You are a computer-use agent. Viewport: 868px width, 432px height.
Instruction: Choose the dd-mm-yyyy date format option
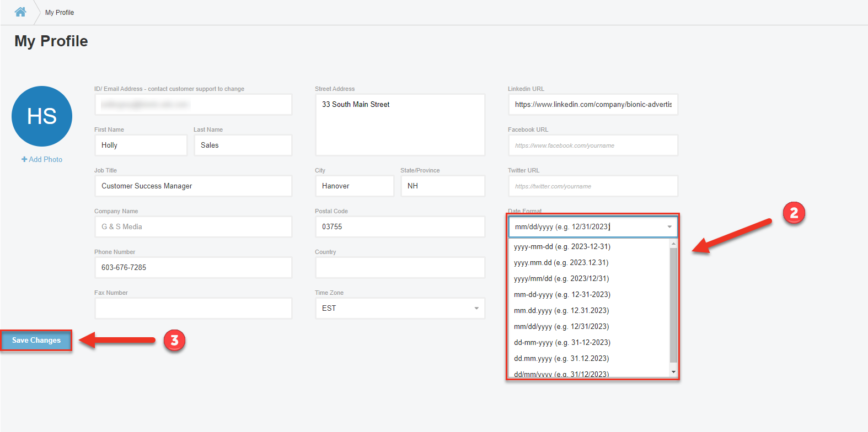(562, 343)
